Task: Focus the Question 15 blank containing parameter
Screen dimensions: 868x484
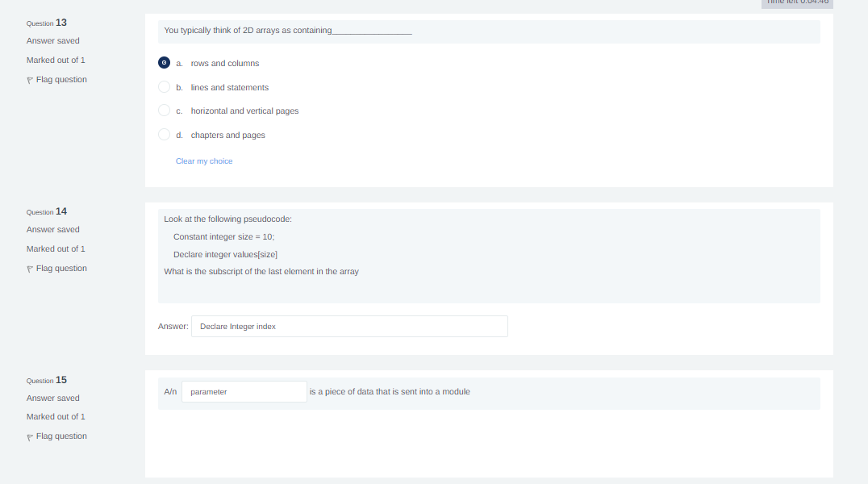Action: 244,391
